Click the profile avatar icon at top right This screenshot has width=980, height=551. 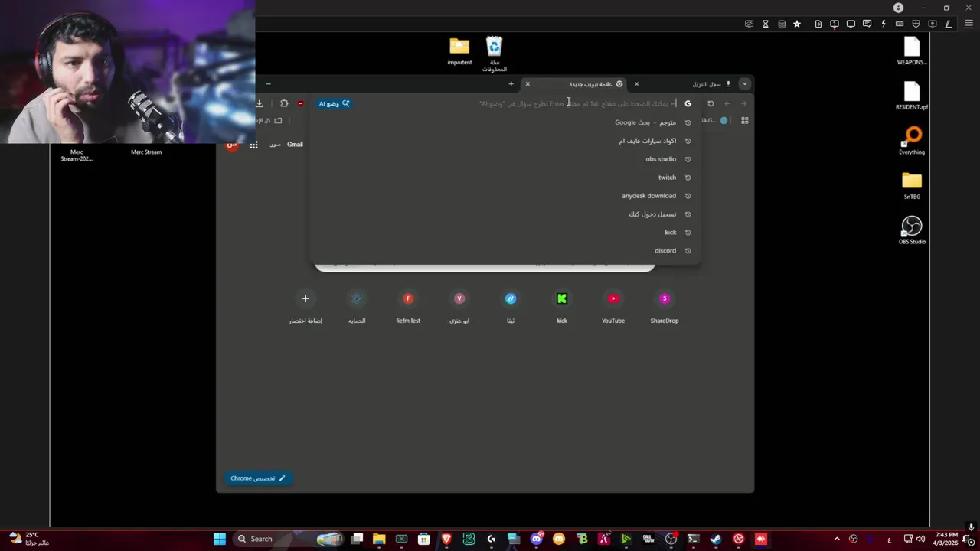899,8
